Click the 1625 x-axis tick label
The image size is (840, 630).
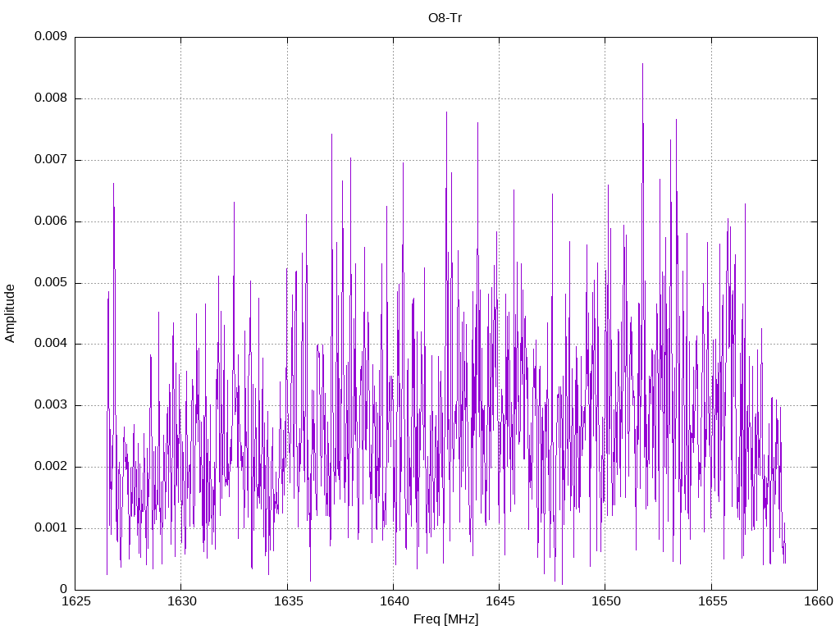tap(75, 601)
